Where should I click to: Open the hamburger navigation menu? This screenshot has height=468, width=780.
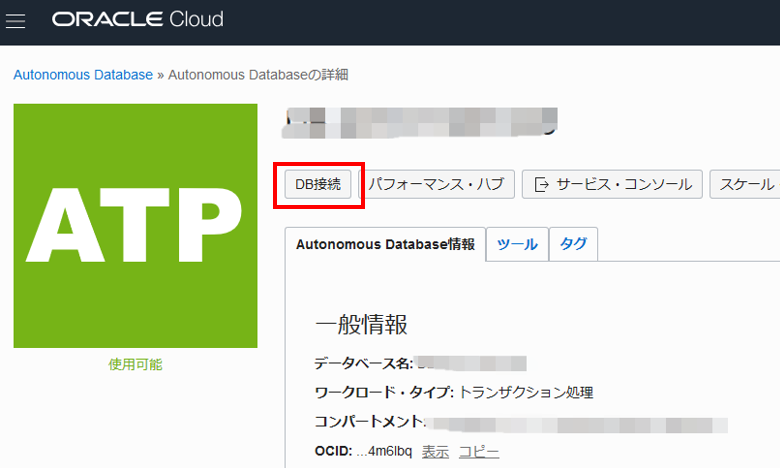(x=15, y=20)
